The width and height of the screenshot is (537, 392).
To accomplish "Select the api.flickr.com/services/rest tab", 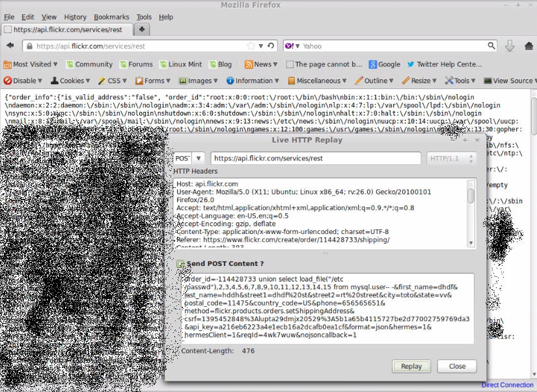I will point(67,30).
